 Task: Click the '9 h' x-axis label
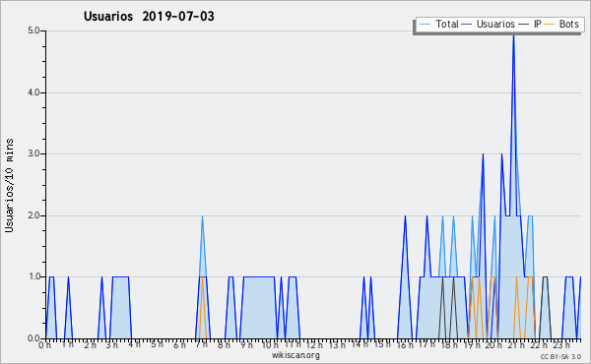point(247,344)
